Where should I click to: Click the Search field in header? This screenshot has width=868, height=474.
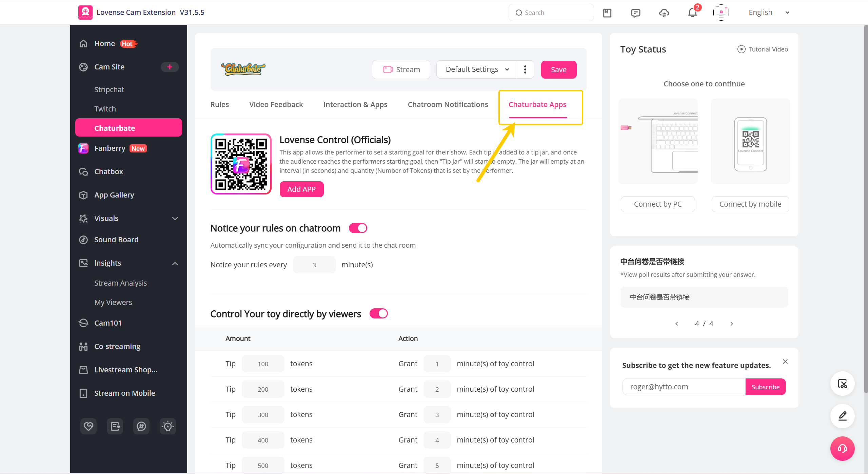551,13
